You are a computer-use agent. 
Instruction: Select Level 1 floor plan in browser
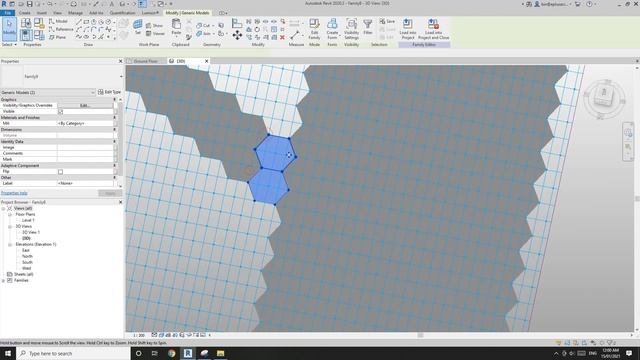(x=28, y=220)
